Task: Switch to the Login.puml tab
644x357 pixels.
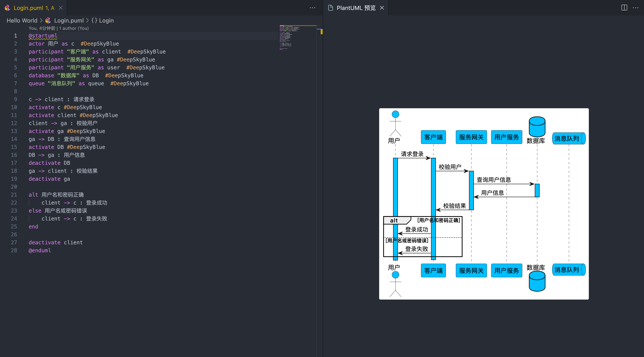Action: (x=28, y=8)
